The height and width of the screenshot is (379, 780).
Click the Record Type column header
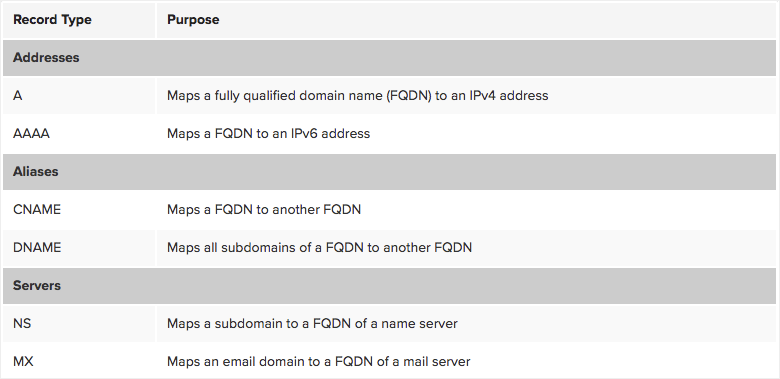click(52, 20)
